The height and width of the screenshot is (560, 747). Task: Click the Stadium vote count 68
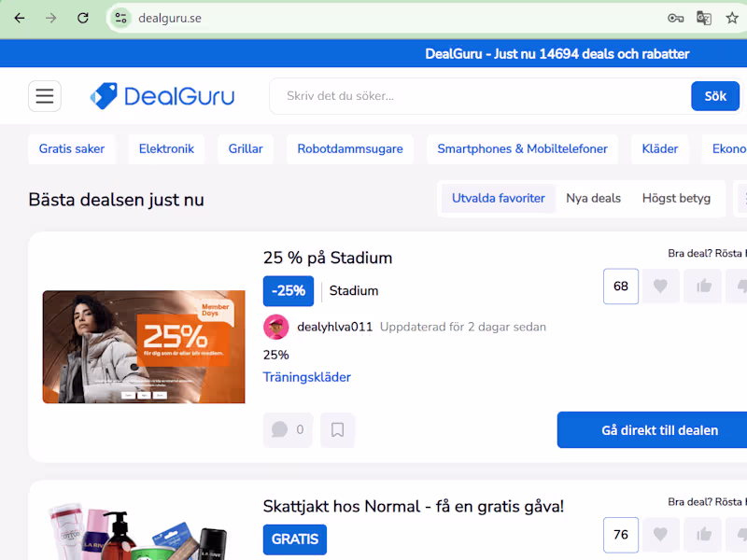621,287
